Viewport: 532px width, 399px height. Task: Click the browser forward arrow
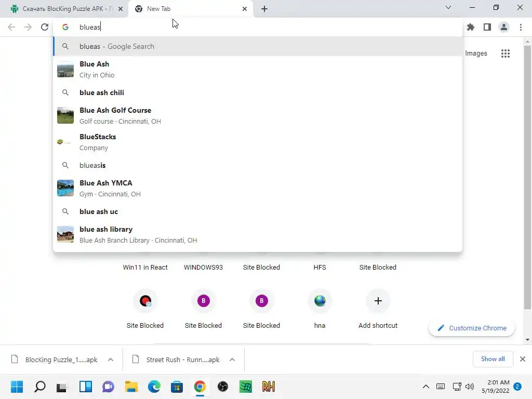point(28,27)
